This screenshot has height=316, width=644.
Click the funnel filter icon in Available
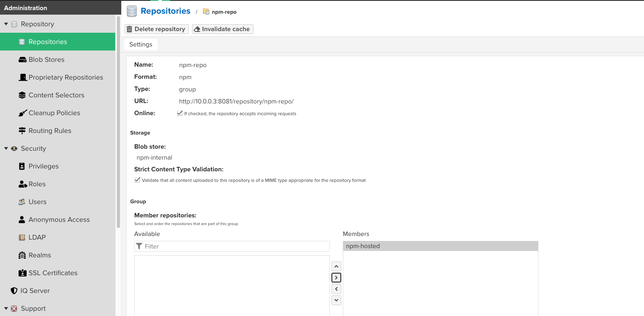139,246
